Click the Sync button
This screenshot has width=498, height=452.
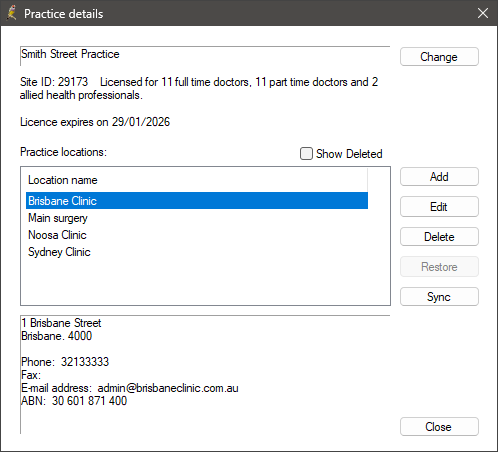click(x=439, y=297)
